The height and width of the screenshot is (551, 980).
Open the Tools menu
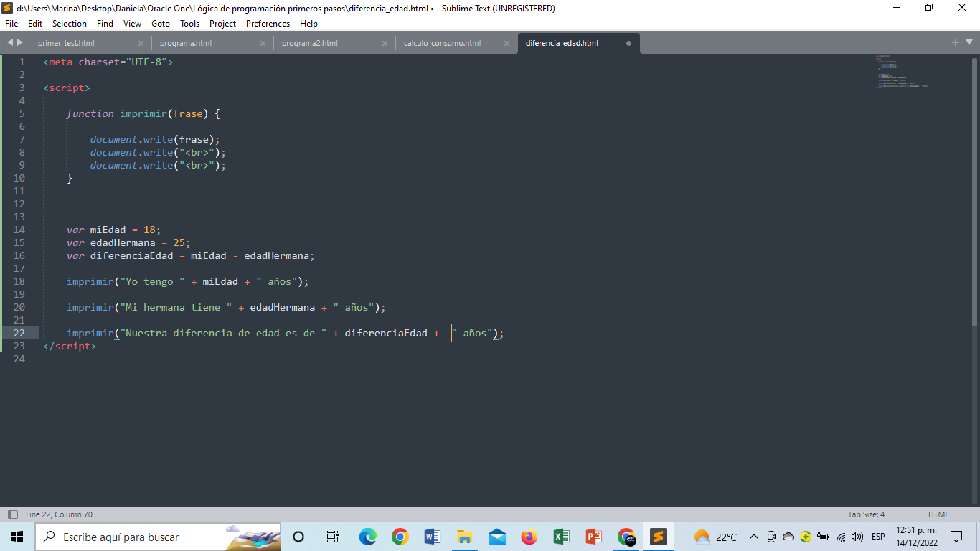189,23
